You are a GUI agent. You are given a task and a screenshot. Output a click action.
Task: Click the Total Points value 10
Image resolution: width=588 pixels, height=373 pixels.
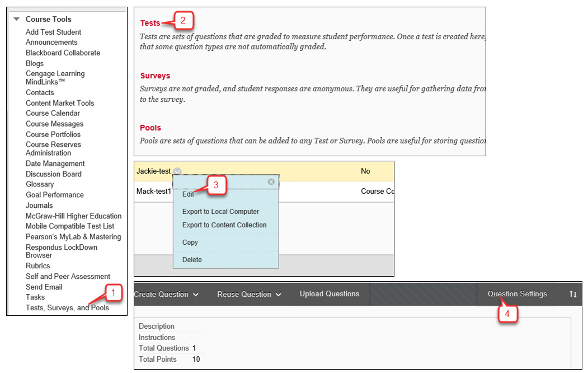[196, 360]
